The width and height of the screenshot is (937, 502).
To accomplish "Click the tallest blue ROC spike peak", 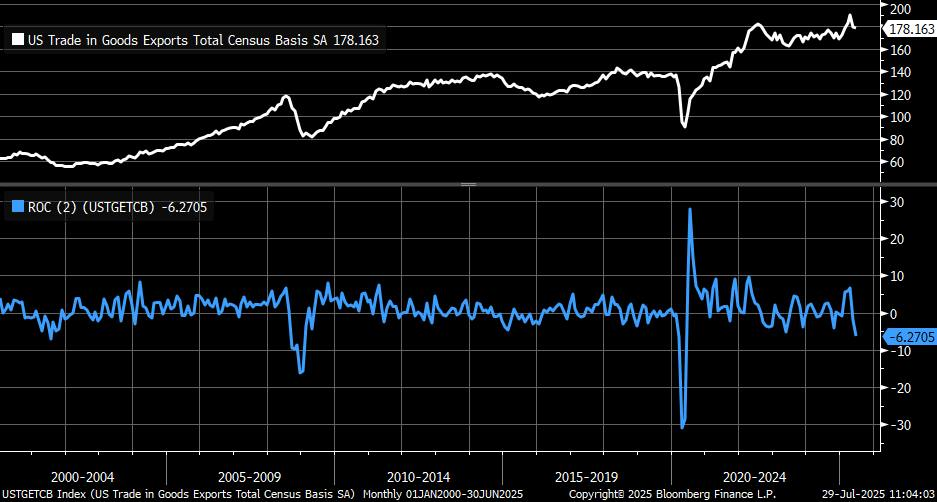I will 690,209.
